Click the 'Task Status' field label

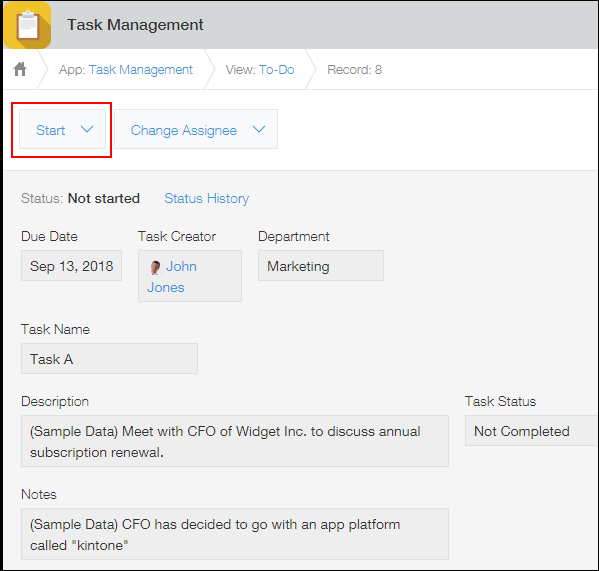click(x=500, y=401)
